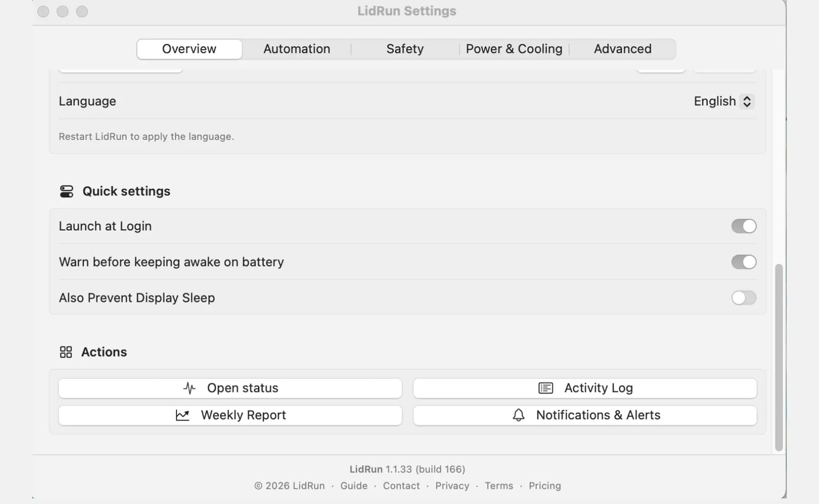Open the Automation tab
The image size is (819, 504).
tap(297, 49)
